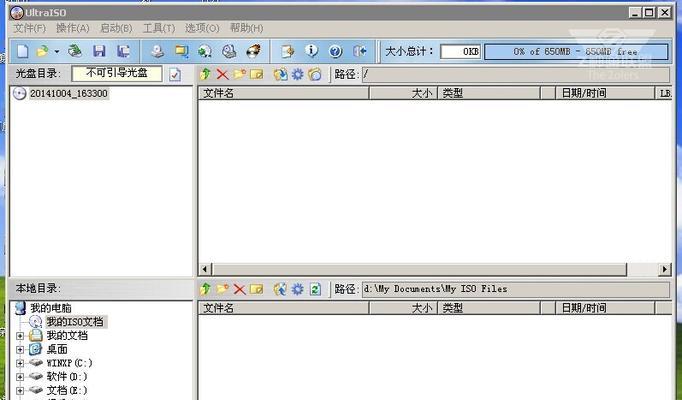
Task: Open the 操作(A) menu
Action: click(x=73, y=28)
